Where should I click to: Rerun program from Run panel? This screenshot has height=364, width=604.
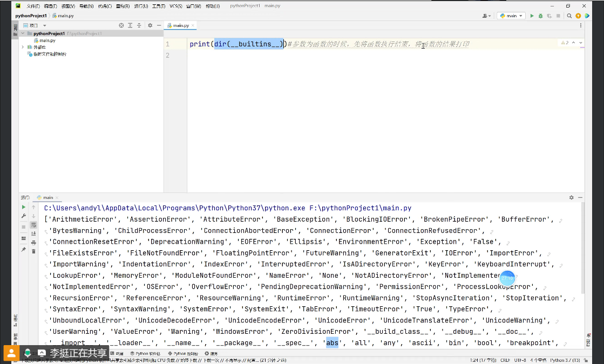point(24,207)
